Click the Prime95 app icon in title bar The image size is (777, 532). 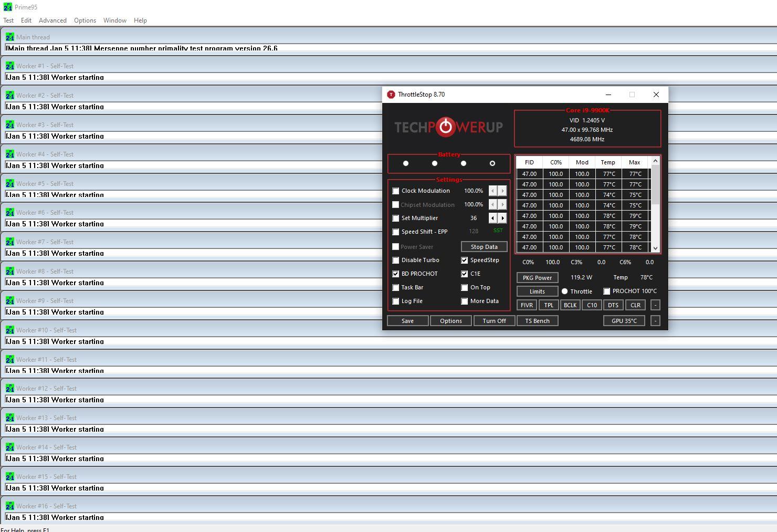click(x=7, y=7)
